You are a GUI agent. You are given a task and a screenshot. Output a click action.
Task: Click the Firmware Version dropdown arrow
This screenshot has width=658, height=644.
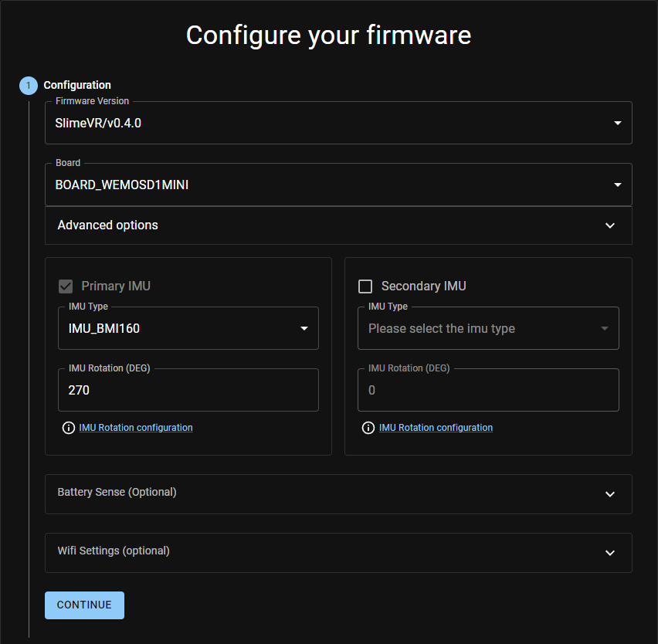tap(617, 124)
